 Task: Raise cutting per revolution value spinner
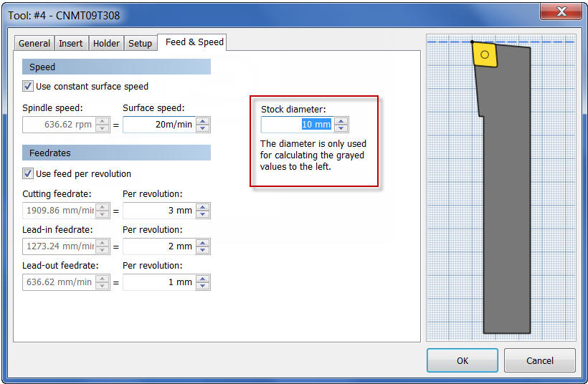pyautogui.click(x=203, y=207)
